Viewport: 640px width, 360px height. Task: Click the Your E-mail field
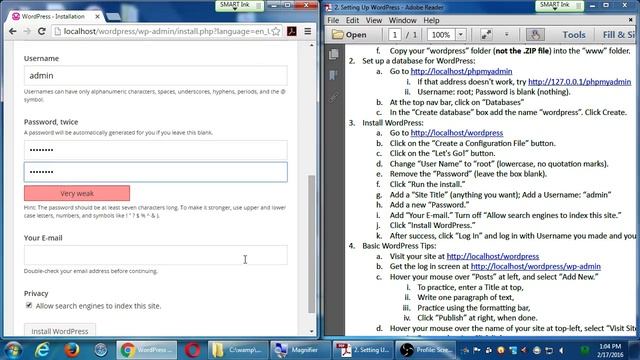(156, 255)
